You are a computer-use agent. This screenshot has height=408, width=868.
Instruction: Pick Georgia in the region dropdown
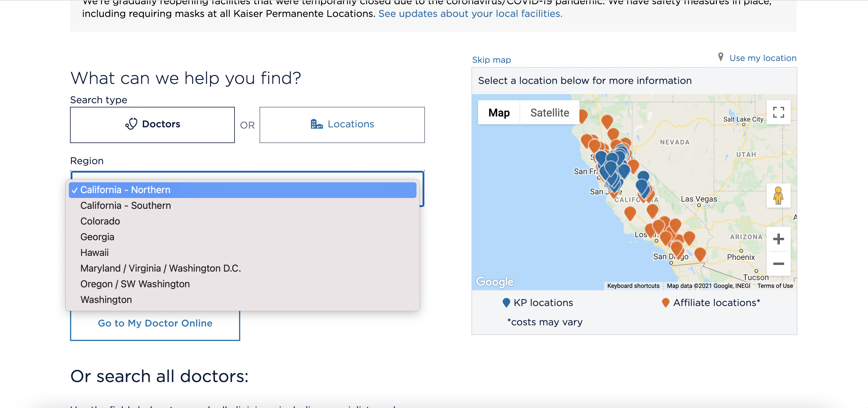[242, 237]
